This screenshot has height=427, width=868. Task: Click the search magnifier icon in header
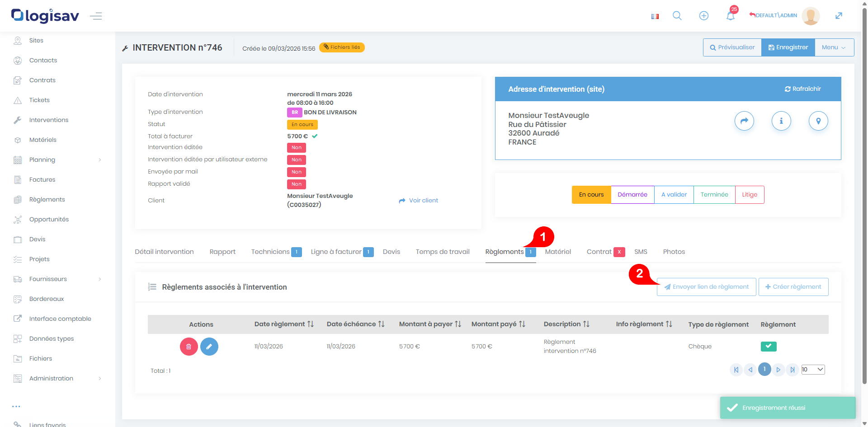(677, 16)
